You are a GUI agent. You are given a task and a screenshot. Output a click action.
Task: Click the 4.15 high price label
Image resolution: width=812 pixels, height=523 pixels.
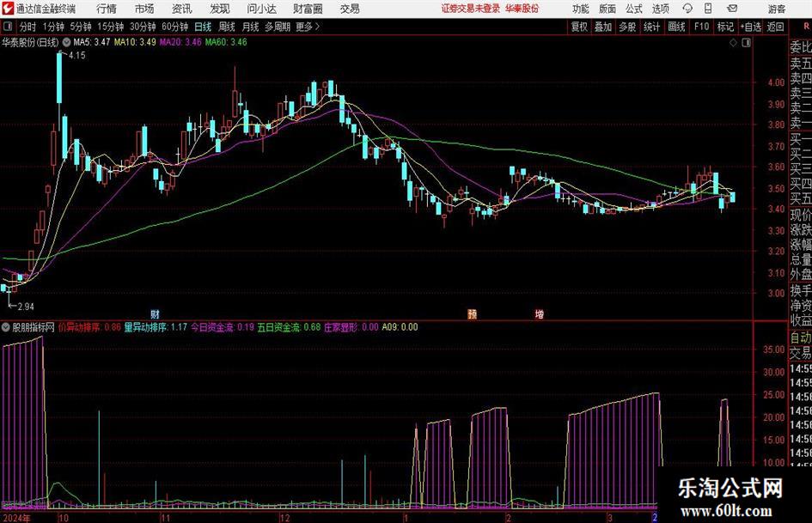pyautogui.click(x=76, y=56)
